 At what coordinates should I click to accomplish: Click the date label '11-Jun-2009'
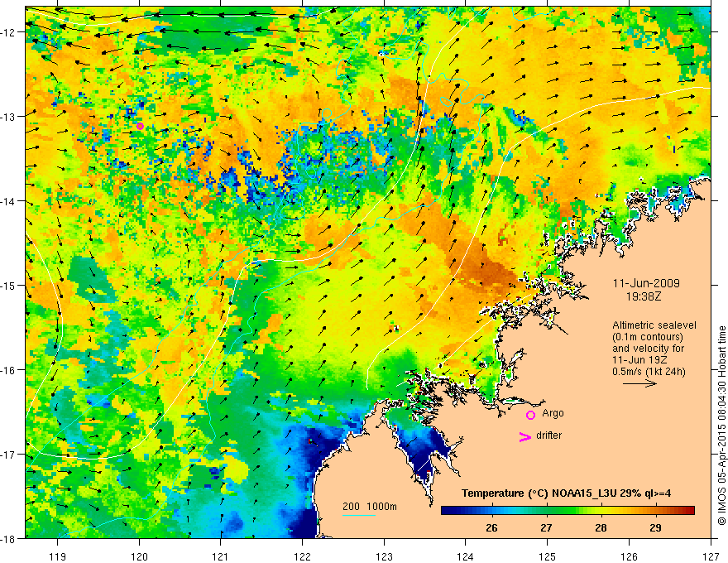tap(646, 283)
